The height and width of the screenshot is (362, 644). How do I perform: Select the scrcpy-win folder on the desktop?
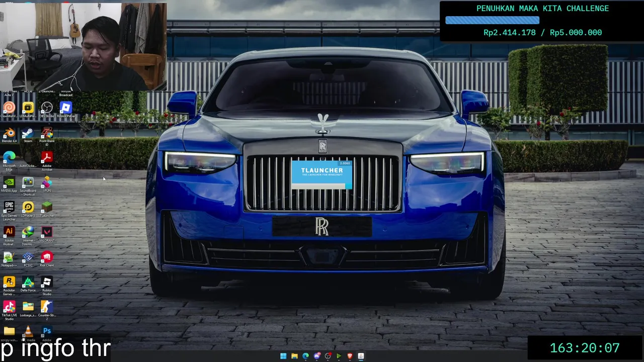click(9, 333)
